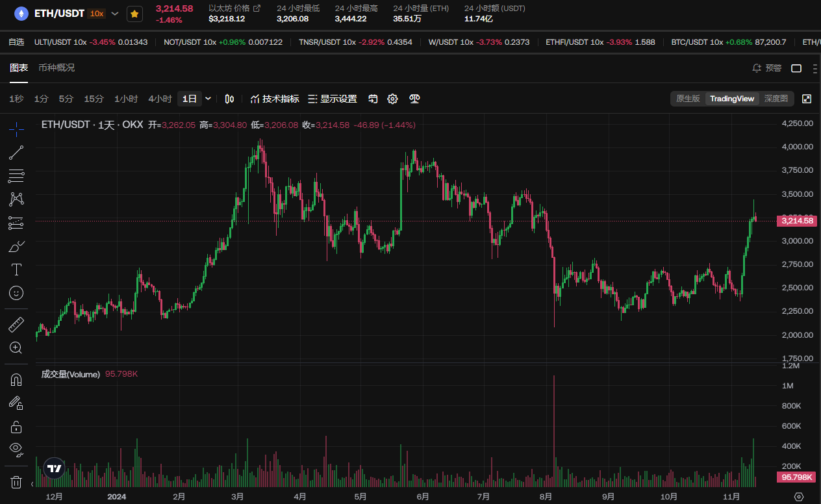Screen dimensions: 821x504
Task: Click the 自选 watchlist label
Action: click(x=16, y=42)
